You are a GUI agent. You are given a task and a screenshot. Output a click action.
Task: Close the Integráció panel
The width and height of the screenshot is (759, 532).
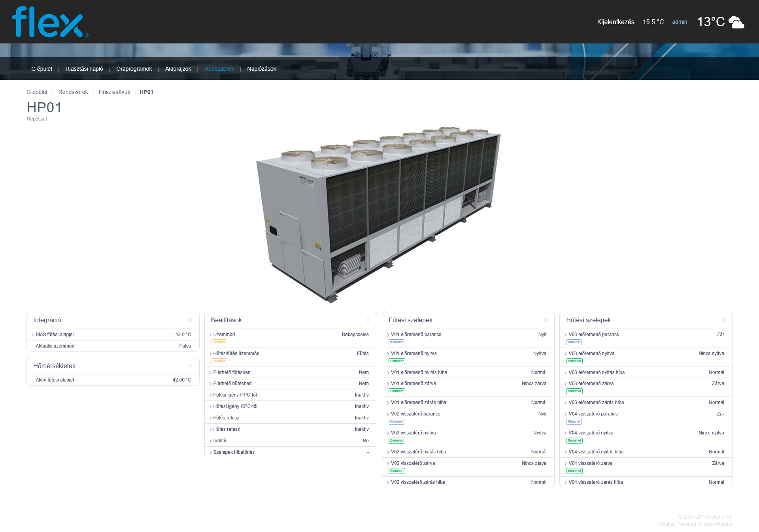[x=191, y=320]
